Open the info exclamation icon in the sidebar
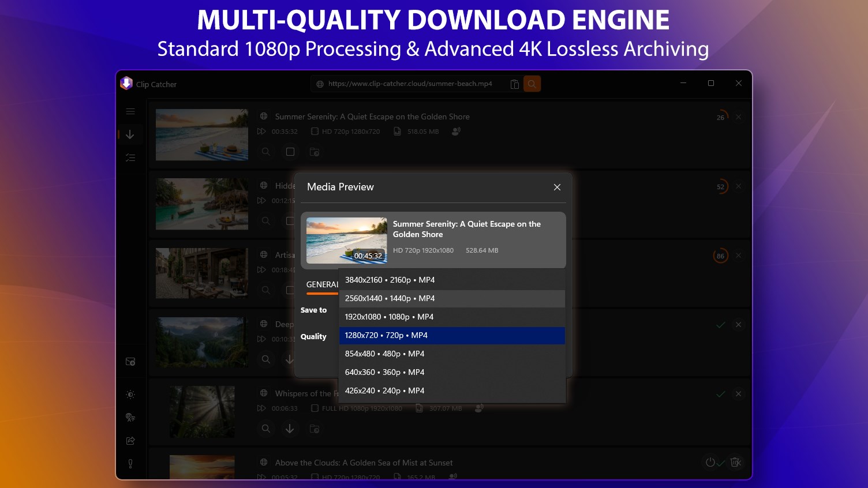868x488 pixels. coord(130,464)
